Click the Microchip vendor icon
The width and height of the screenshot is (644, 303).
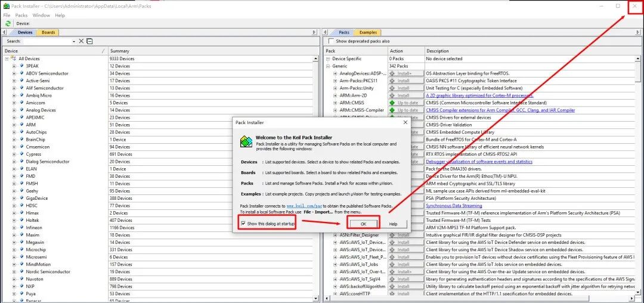point(21,250)
